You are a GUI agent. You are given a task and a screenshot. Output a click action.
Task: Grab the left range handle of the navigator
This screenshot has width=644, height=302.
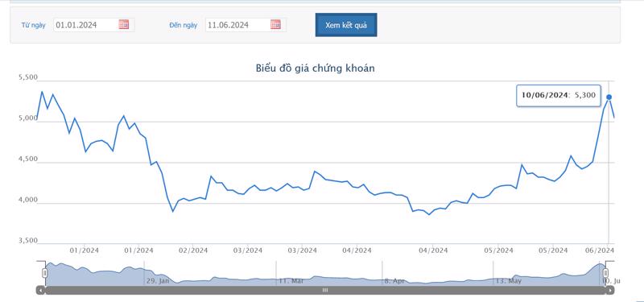(x=44, y=273)
